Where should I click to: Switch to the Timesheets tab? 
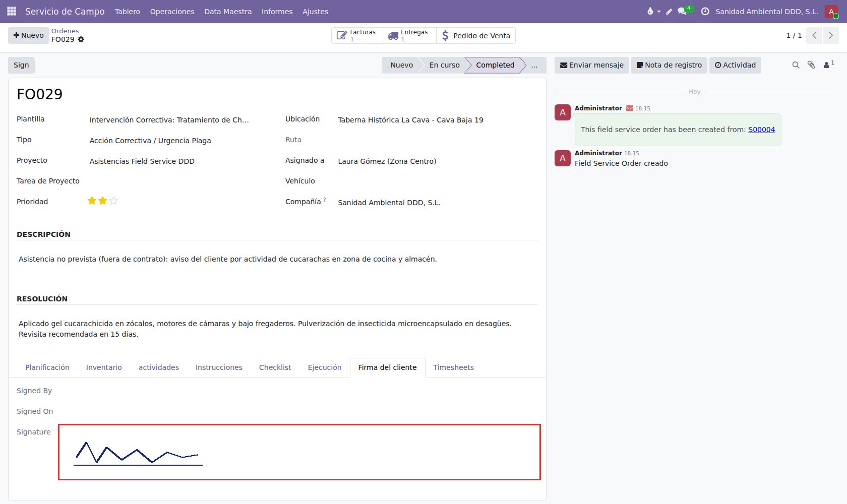453,367
